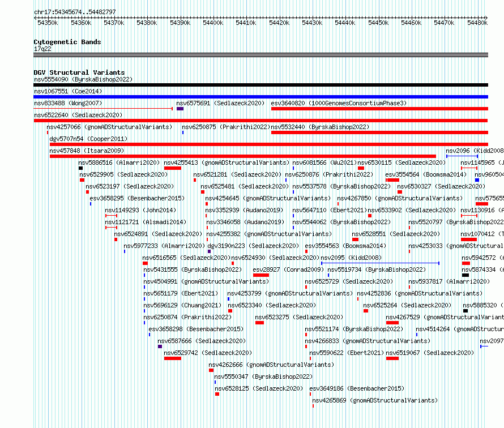This screenshot has height=428, width=504.
Task: Open nsv5696129 (Chuang2021) label
Action: (x=182, y=305)
